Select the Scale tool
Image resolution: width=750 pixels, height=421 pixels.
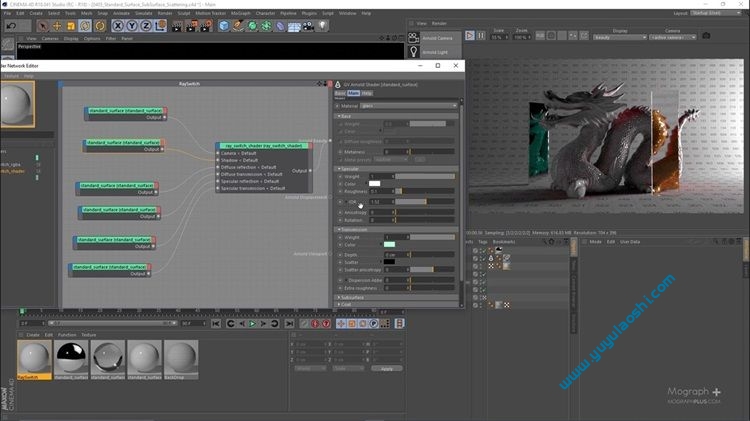(71, 26)
